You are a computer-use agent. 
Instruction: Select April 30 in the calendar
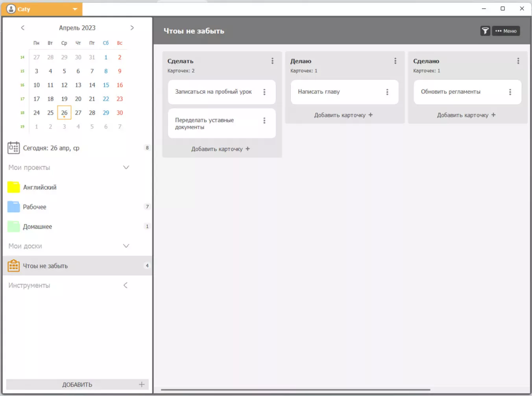[x=120, y=113]
